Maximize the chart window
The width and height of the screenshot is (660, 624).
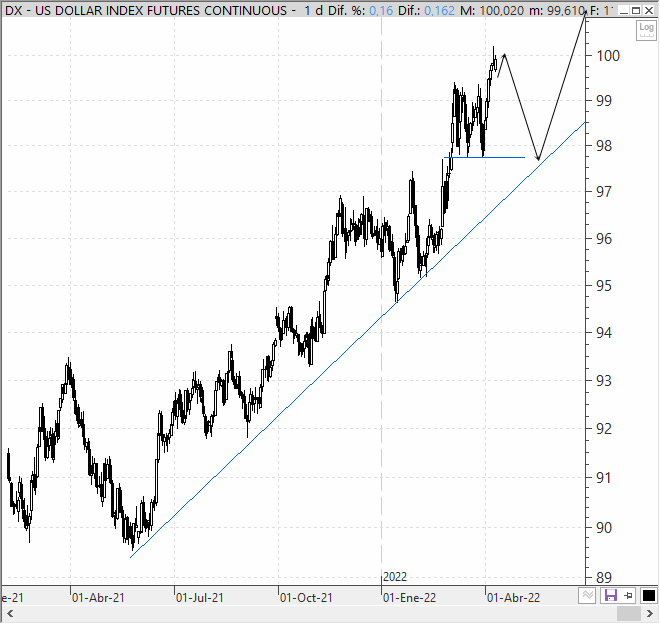pos(636,10)
